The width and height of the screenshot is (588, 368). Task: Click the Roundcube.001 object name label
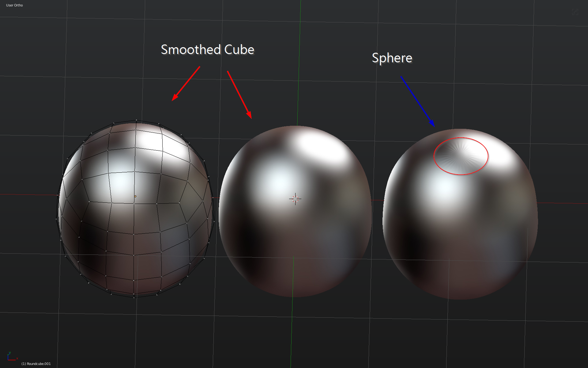36,364
